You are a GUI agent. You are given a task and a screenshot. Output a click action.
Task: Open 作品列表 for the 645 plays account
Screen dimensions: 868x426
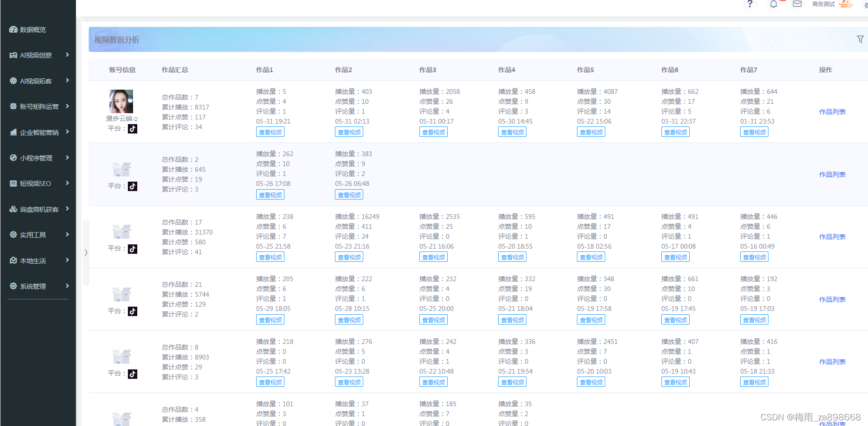[832, 175]
